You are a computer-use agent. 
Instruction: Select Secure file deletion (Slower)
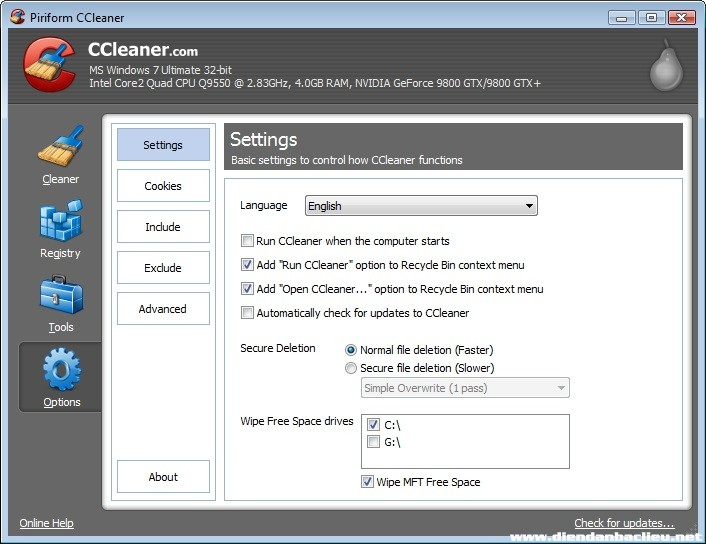click(351, 368)
